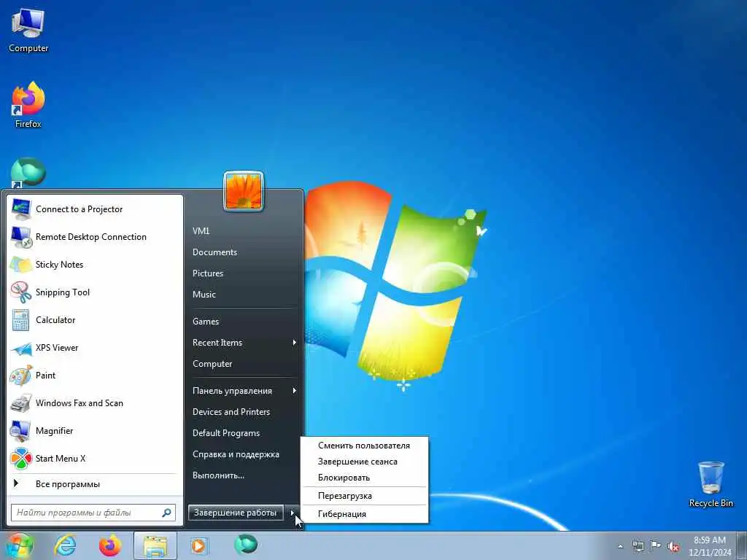Viewport: 747px width, 560px height.
Task: Open Pictures from the Start menu
Action: tap(208, 273)
